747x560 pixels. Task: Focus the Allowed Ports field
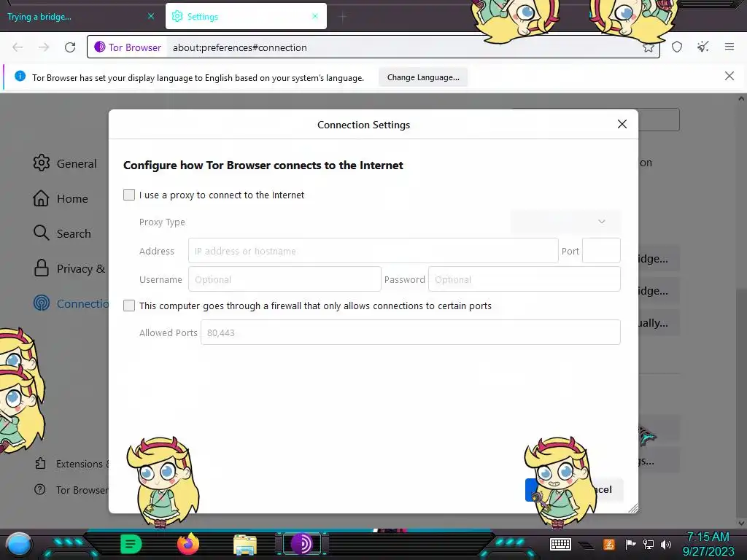pyautogui.click(x=410, y=332)
